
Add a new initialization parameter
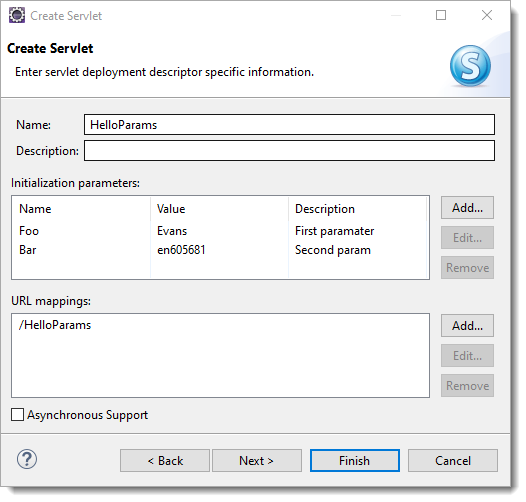(x=467, y=208)
